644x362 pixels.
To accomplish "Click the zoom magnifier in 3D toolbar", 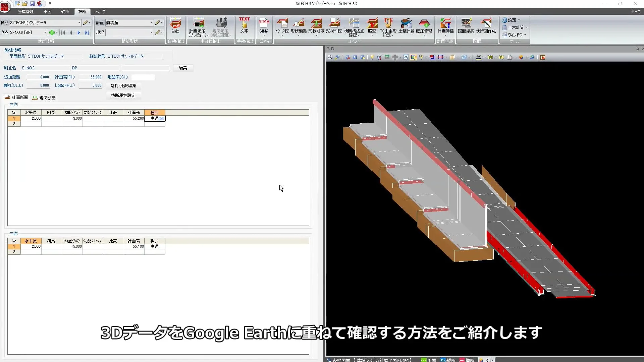I will tap(337, 57).
